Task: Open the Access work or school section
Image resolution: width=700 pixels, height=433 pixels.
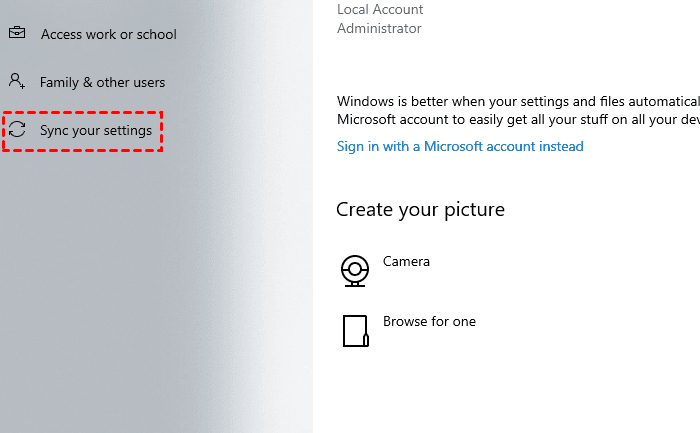Action: click(x=108, y=34)
